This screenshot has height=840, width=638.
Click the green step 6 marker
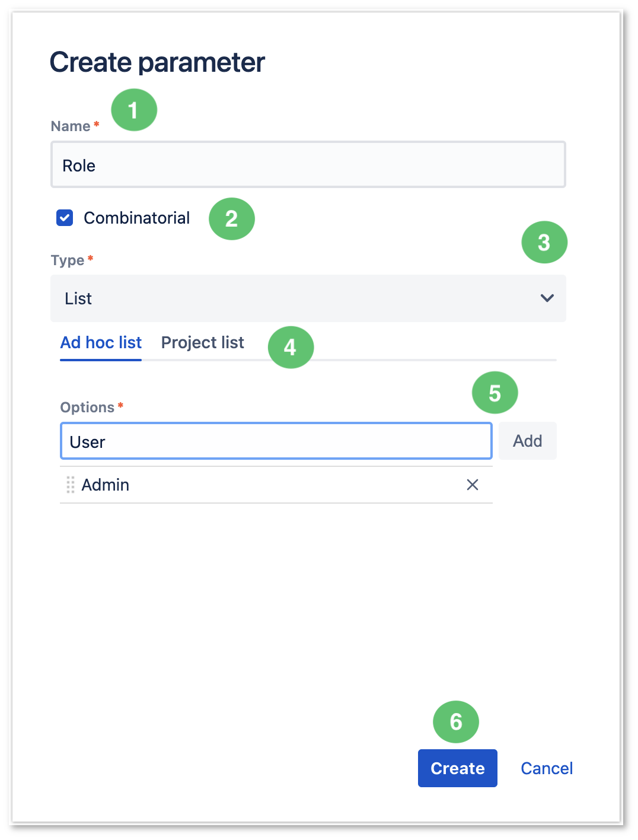456,722
